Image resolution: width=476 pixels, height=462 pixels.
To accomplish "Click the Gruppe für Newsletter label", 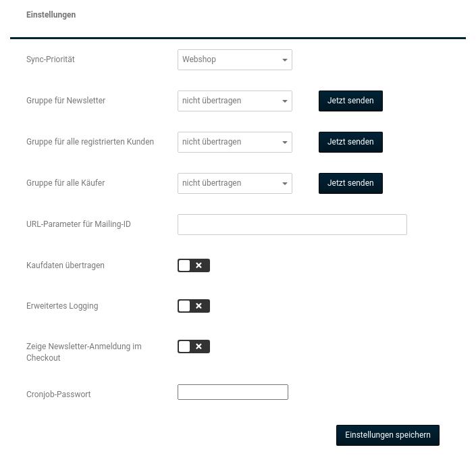I will coord(65,101).
